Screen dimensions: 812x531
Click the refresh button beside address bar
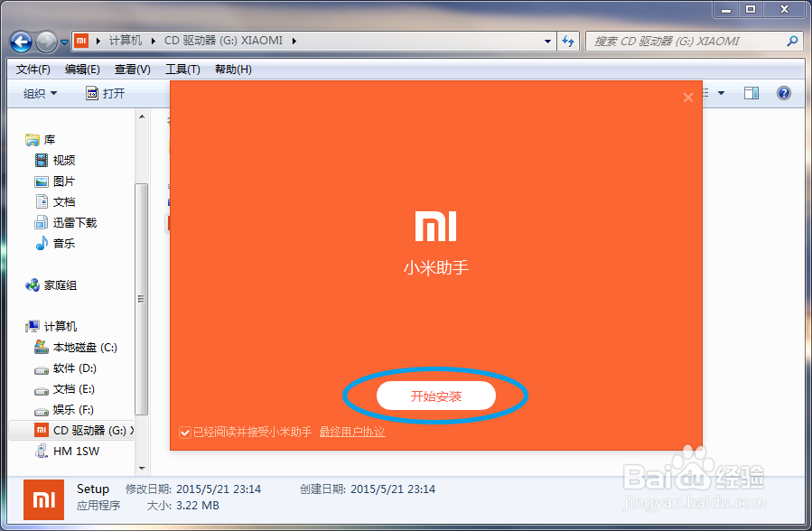coord(569,42)
